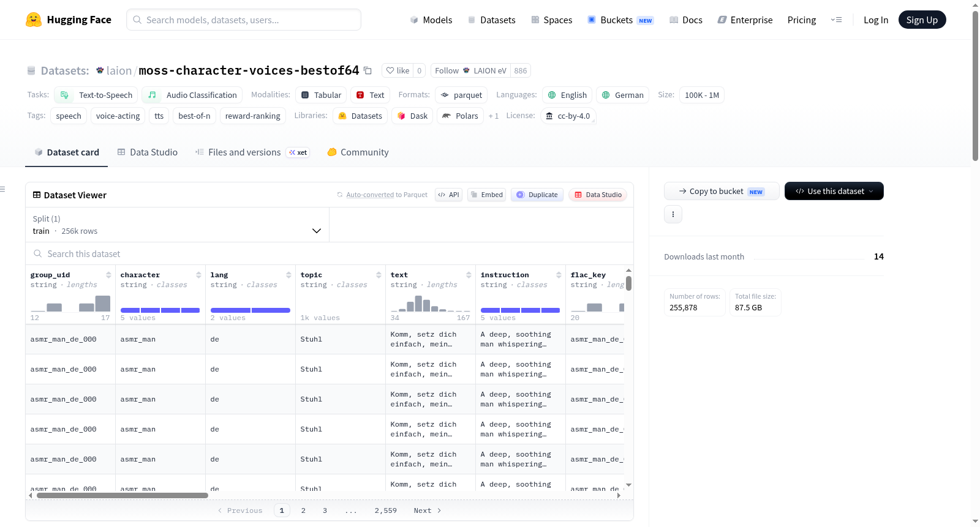Click the table horizontal scrollbar
The height and width of the screenshot is (527, 980).
[123, 495]
